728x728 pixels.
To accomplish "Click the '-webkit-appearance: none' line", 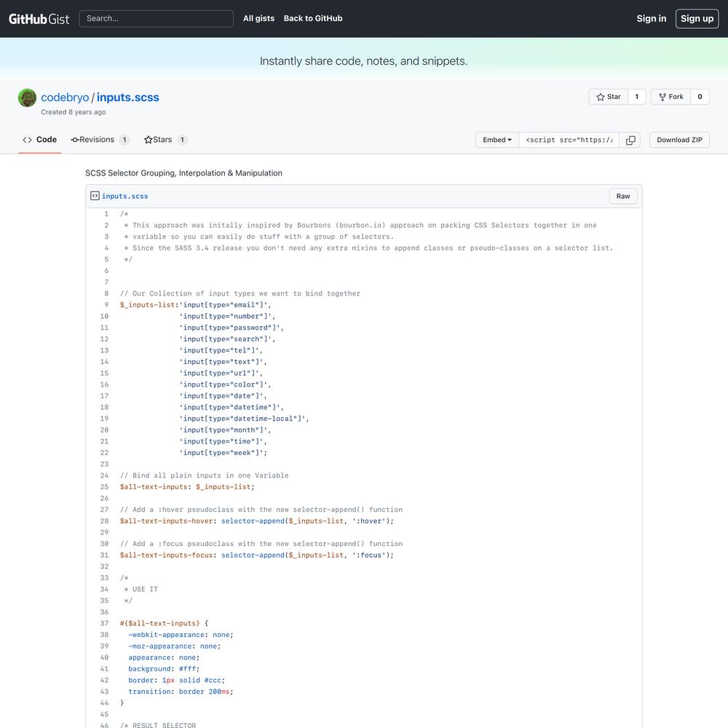I will pyautogui.click(x=181, y=635).
